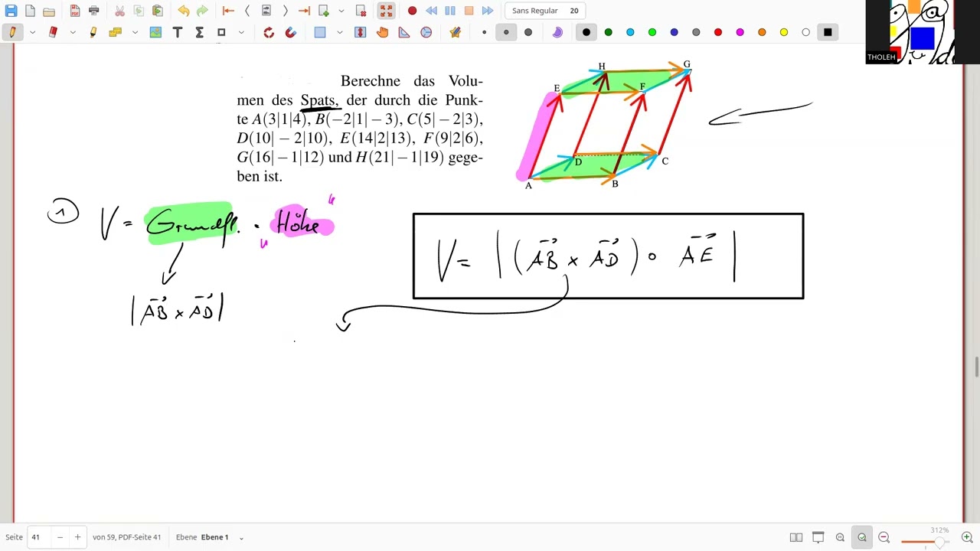Click the page number field showing 41
Image resolution: width=980 pixels, height=551 pixels.
point(38,537)
